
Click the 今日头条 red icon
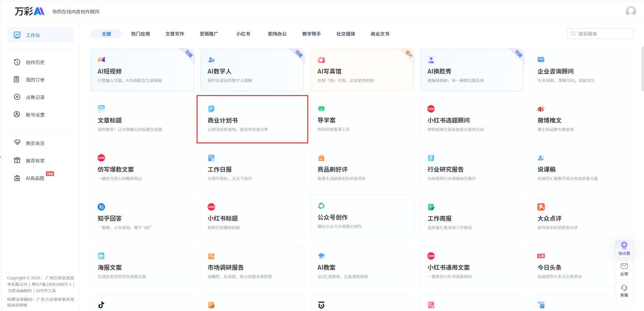tap(541, 256)
